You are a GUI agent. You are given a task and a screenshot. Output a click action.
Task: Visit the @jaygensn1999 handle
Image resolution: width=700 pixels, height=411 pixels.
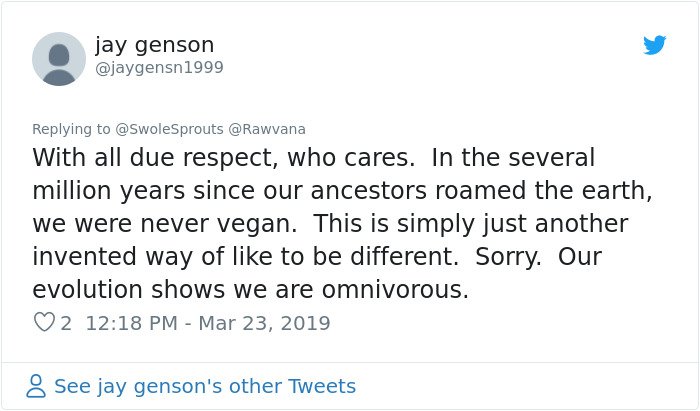pyautogui.click(x=159, y=68)
